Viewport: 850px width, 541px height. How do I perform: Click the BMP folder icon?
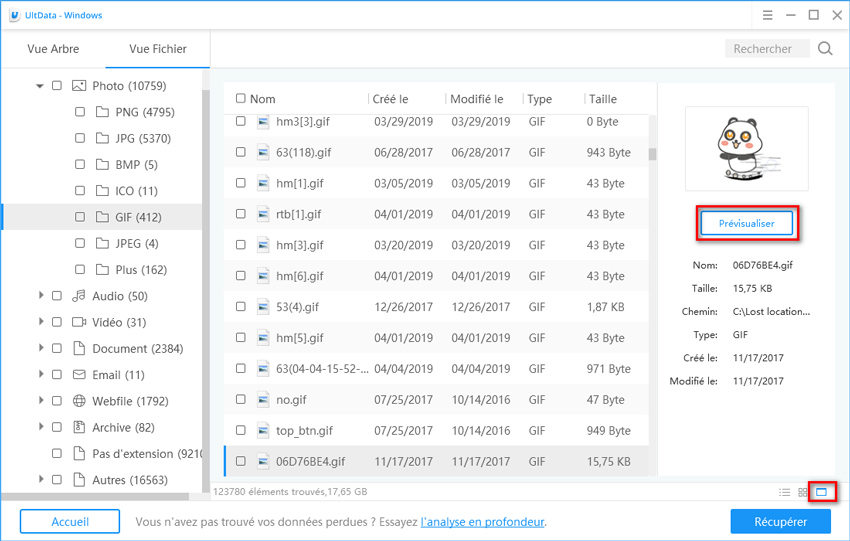[102, 164]
